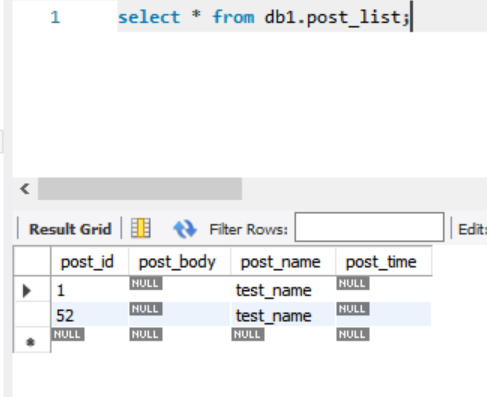
Task: Click test_name in the post_id 52 row
Action: [x=274, y=316]
